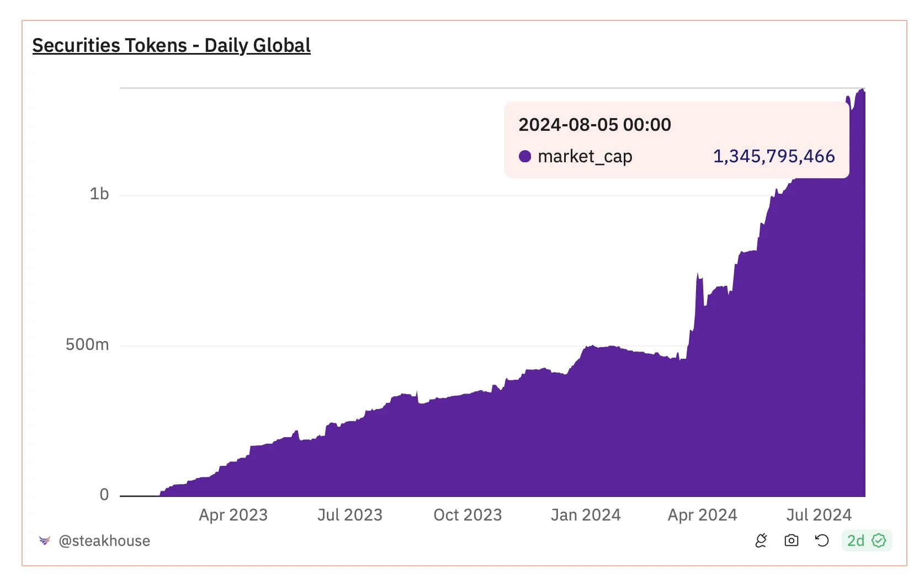Screen dimensions: 924x584
Task: Click the market_cap series name in the tooltip
Action: point(585,157)
